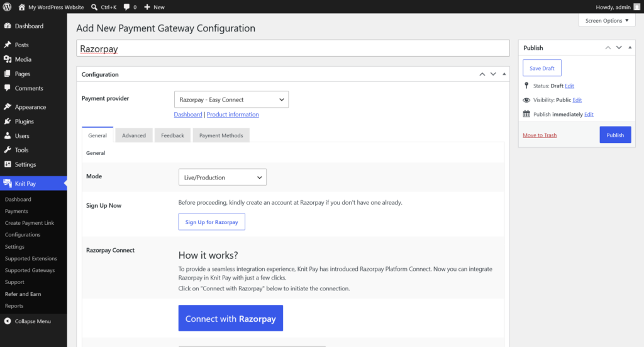Click the Pages icon in sidebar
Viewport: 644px width, 347px height.
pos(8,74)
